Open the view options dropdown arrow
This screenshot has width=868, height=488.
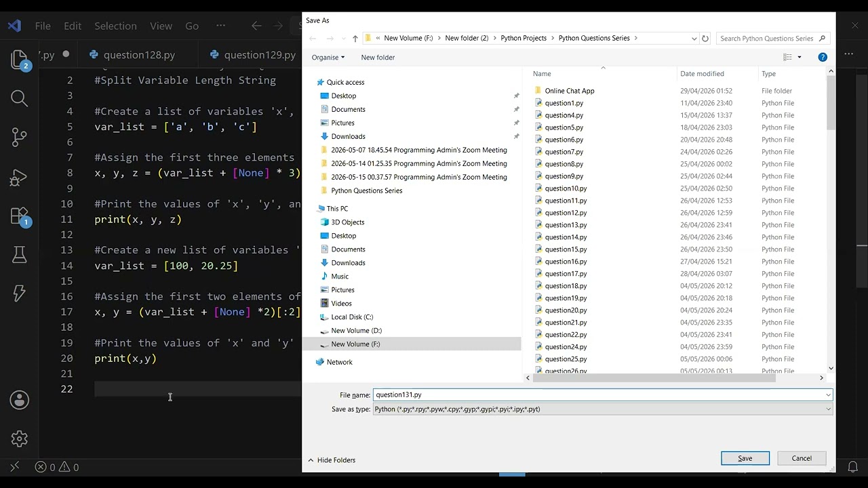800,58
